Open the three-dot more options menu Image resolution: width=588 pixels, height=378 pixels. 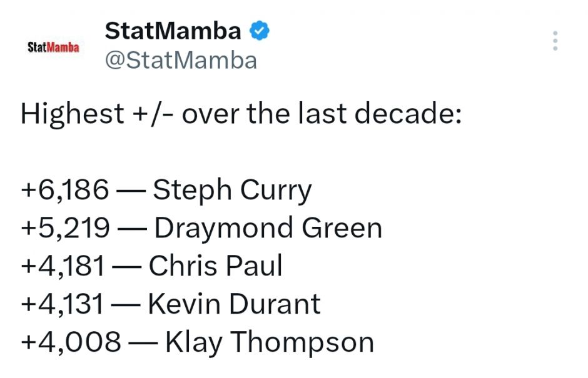554,41
